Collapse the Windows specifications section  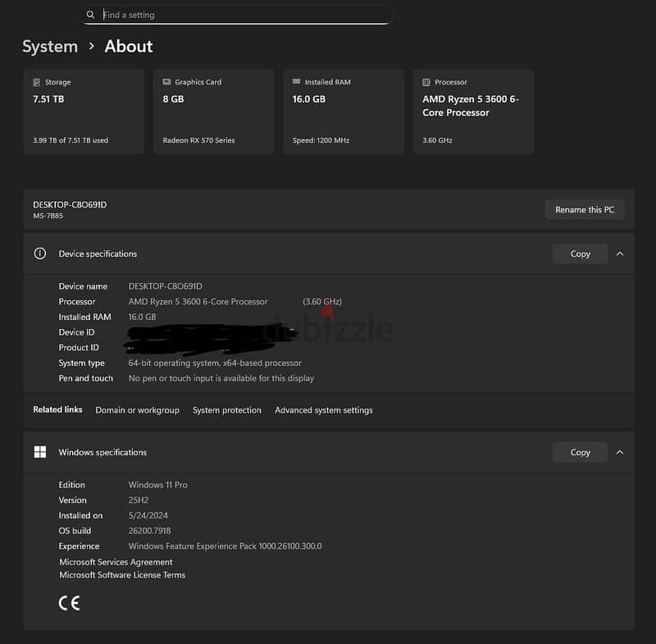pos(620,452)
